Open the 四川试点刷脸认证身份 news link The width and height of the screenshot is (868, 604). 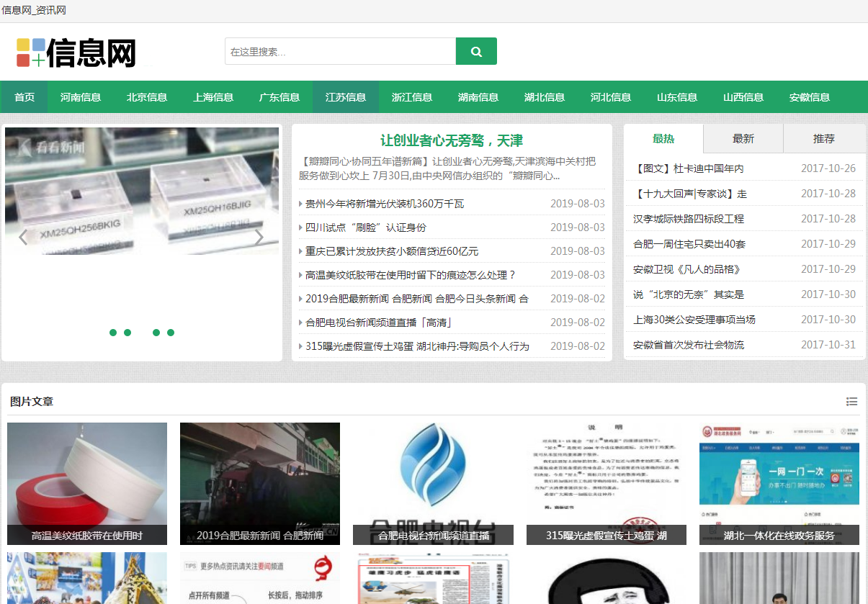click(367, 227)
